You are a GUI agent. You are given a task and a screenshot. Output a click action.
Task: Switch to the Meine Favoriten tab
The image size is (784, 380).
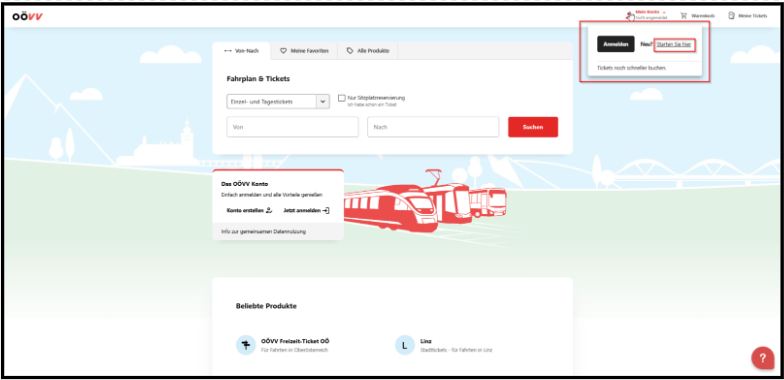coord(304,51)
